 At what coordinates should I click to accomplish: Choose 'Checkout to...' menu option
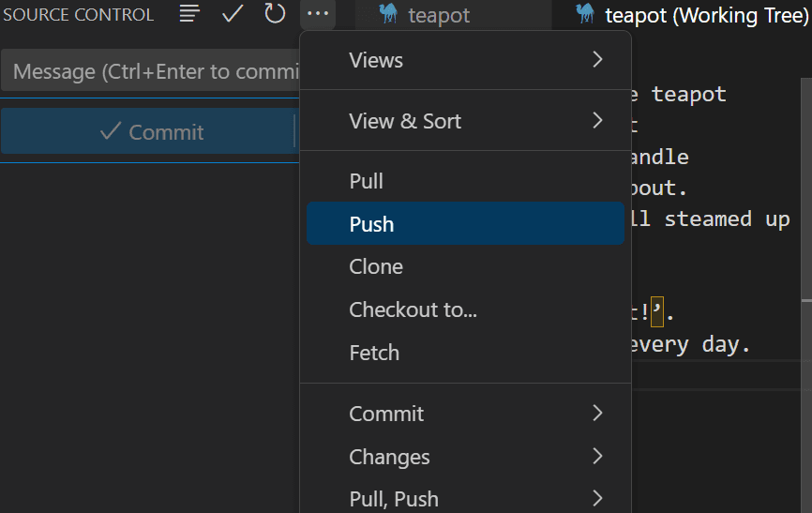pos(413,309)
